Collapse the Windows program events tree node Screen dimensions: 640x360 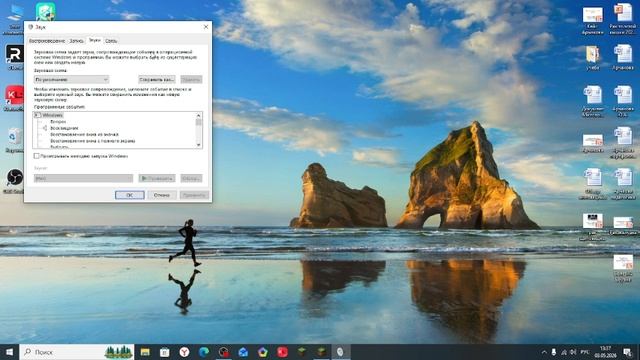point(37,115)
